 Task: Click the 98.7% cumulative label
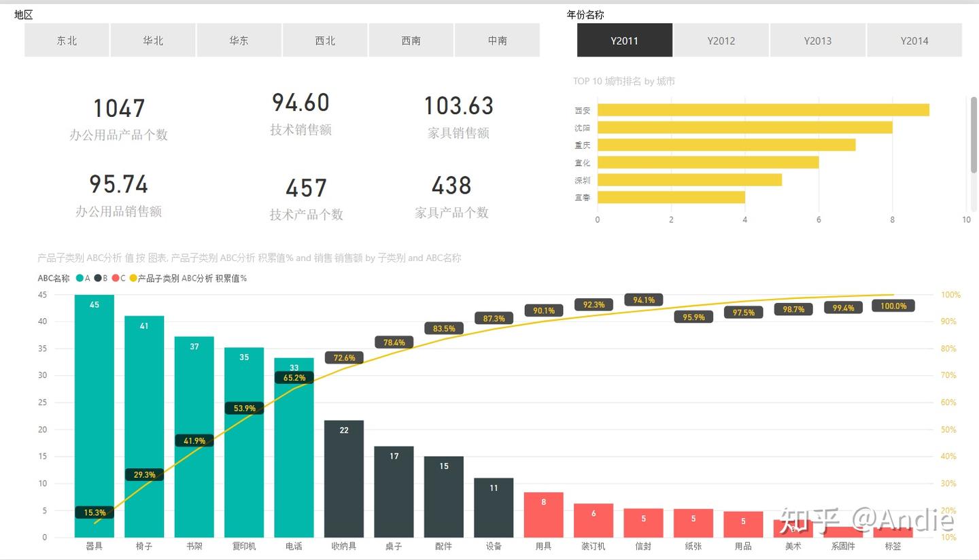click(793, 309)
